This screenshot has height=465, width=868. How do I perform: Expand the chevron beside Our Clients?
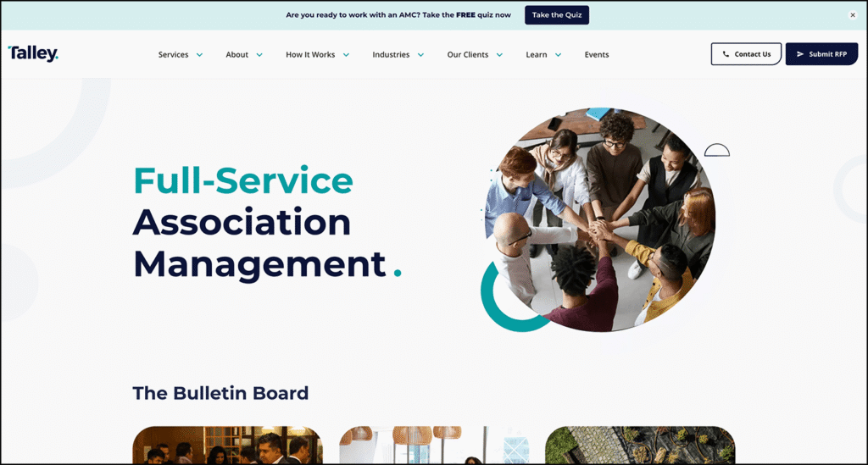click(499, 55)
